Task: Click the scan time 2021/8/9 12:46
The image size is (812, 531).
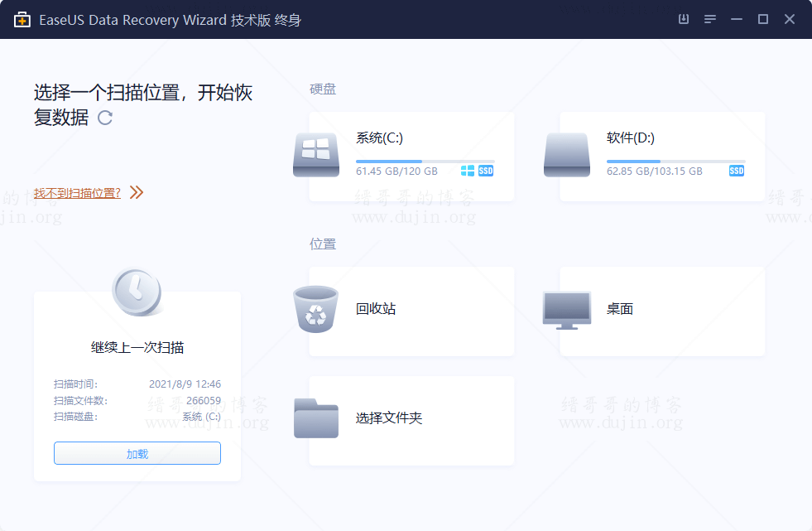Action: tap(185, 384)
